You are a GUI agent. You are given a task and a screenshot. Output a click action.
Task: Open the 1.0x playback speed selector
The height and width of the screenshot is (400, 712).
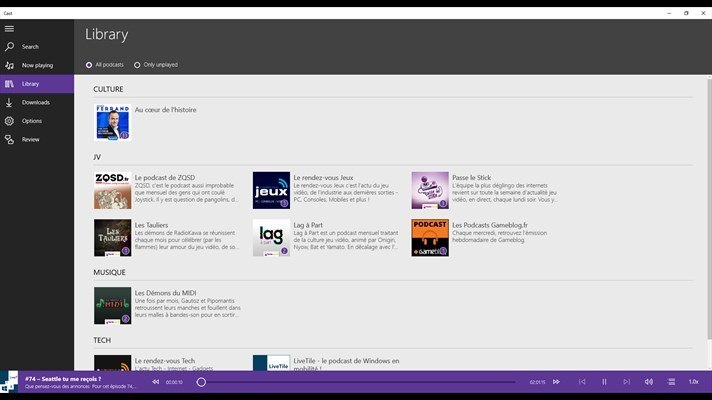693,382
